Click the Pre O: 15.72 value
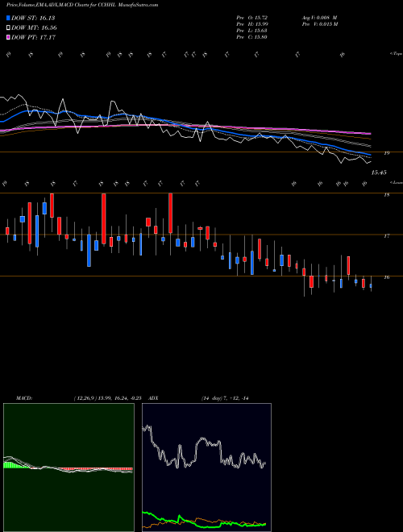 pyautogui.click(x=252, y=17)
